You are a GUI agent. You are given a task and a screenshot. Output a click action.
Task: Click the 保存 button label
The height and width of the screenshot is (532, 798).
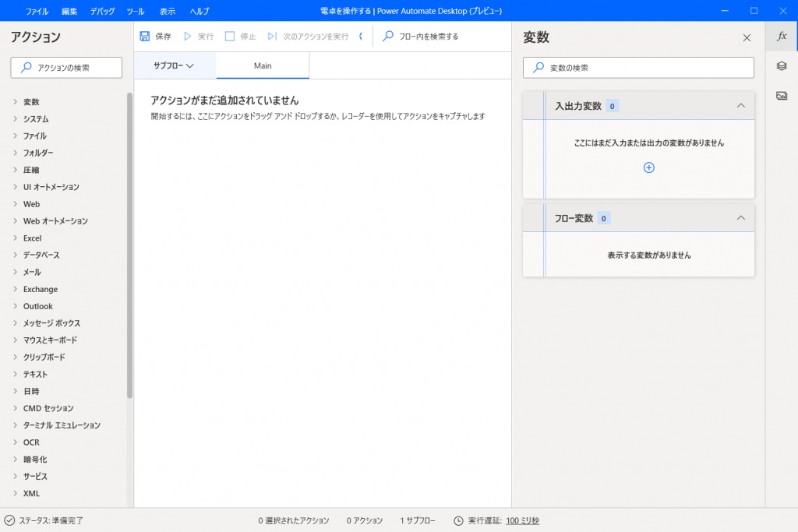(164, 37)
